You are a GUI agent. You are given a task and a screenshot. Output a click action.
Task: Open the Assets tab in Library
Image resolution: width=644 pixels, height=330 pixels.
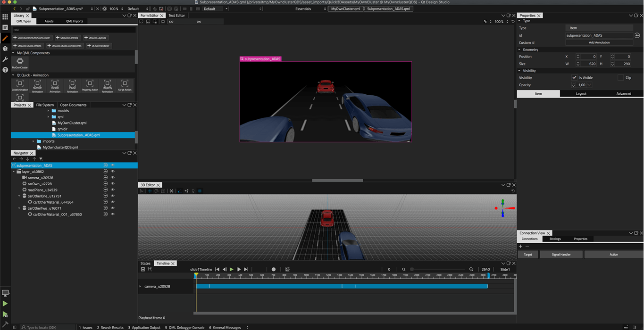pos(49,21)
